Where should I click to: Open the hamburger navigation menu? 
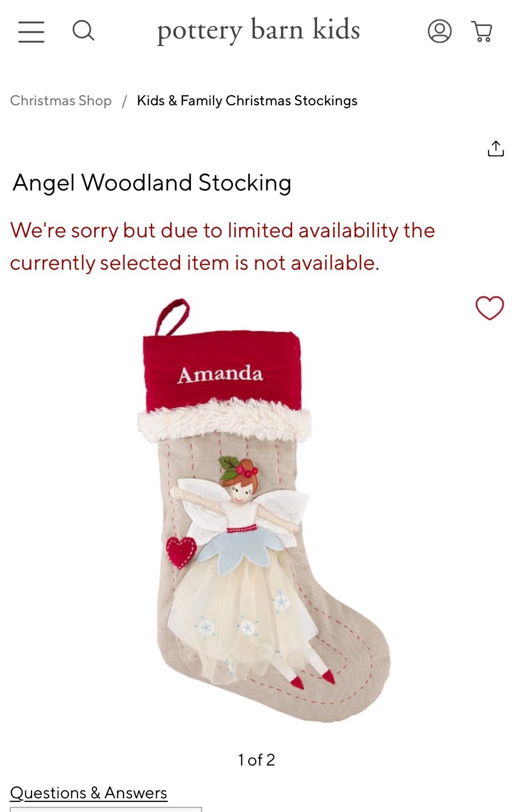(x=31, y=31)
